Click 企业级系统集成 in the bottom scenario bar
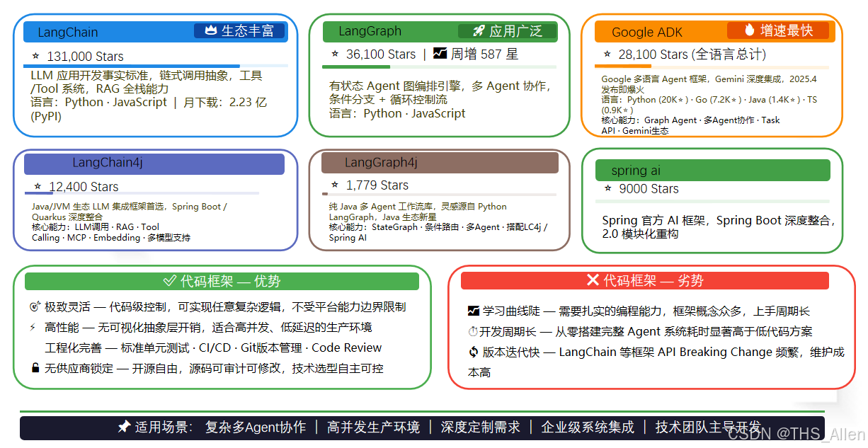 coord(588,427)
